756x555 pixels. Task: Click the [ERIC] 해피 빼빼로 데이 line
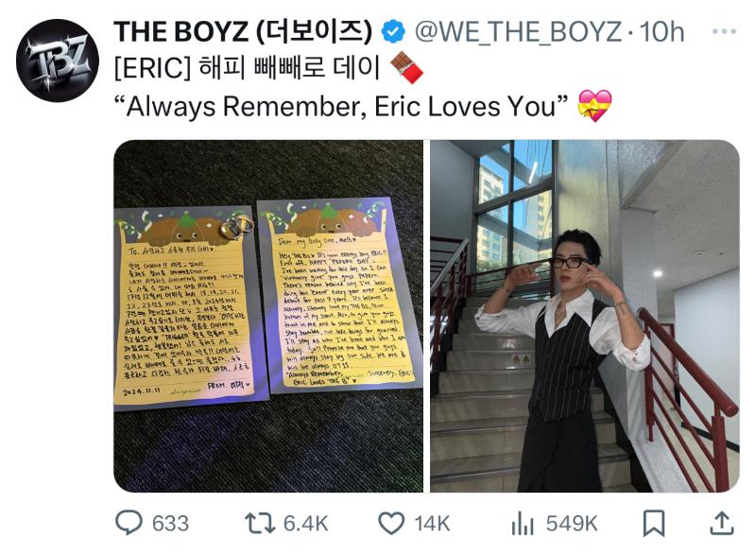point(248,68)
